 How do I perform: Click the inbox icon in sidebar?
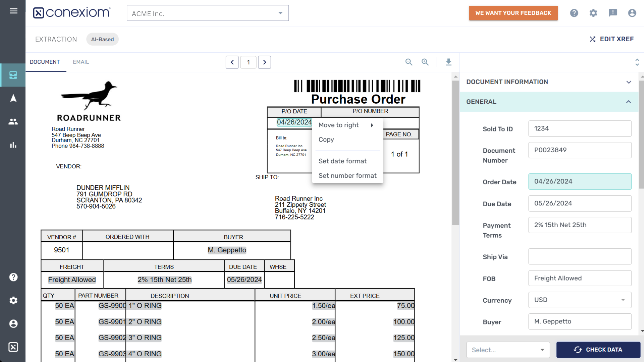[x=13, y=75]
